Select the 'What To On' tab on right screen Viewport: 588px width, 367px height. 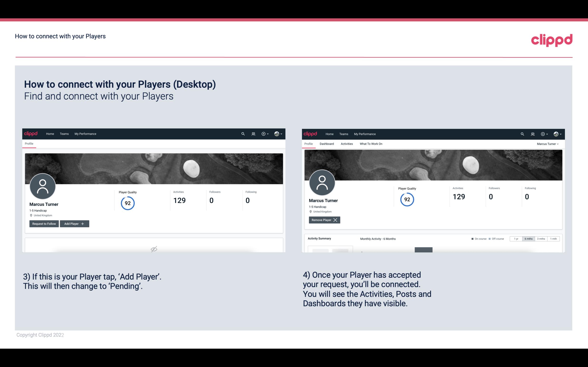pyautogui.click(x=371, y=144)
